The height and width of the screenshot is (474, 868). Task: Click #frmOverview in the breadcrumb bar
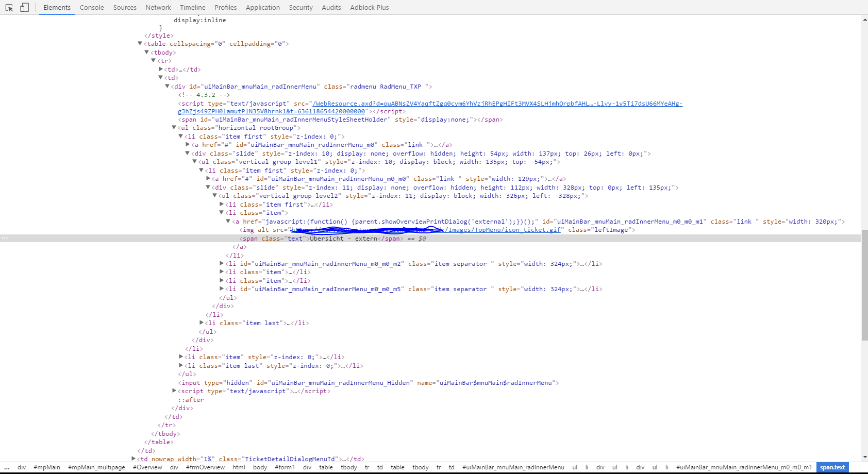tap(205, 467)
